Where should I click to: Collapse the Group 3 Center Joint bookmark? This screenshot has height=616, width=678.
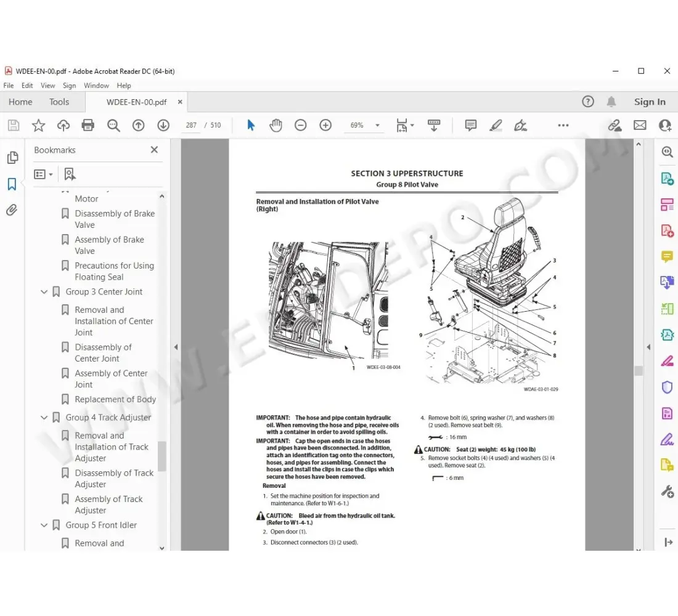click(43, 291)
